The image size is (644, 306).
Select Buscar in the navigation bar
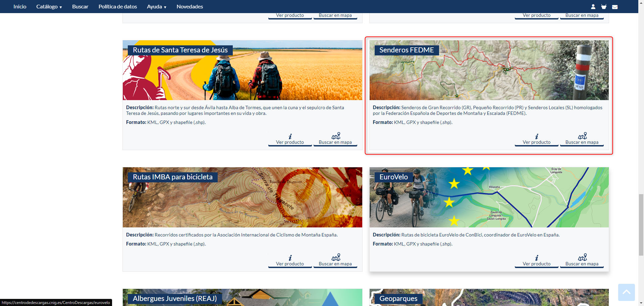(80, 7)
